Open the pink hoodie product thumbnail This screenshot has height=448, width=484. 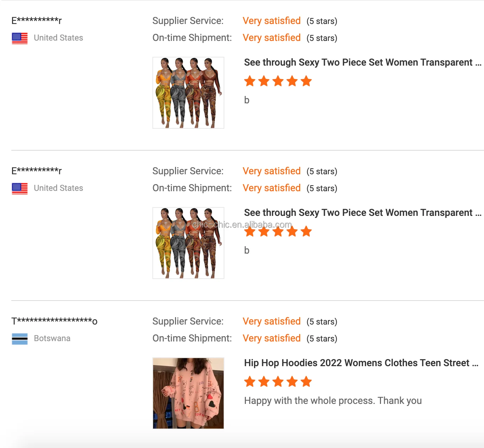pyautogui.click(x=188, y=393)
